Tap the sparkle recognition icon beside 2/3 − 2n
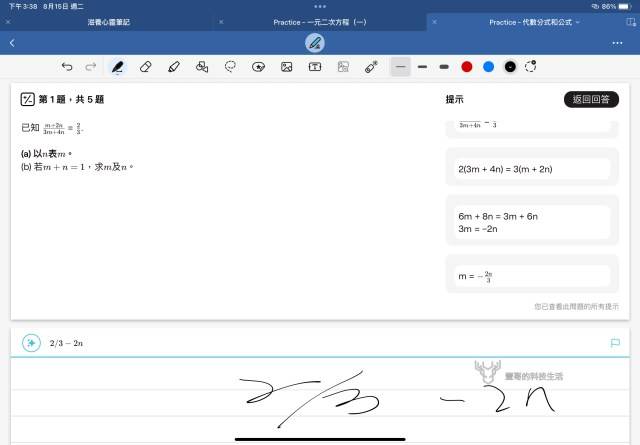This screenshot has height=445, width=640. 31,343
